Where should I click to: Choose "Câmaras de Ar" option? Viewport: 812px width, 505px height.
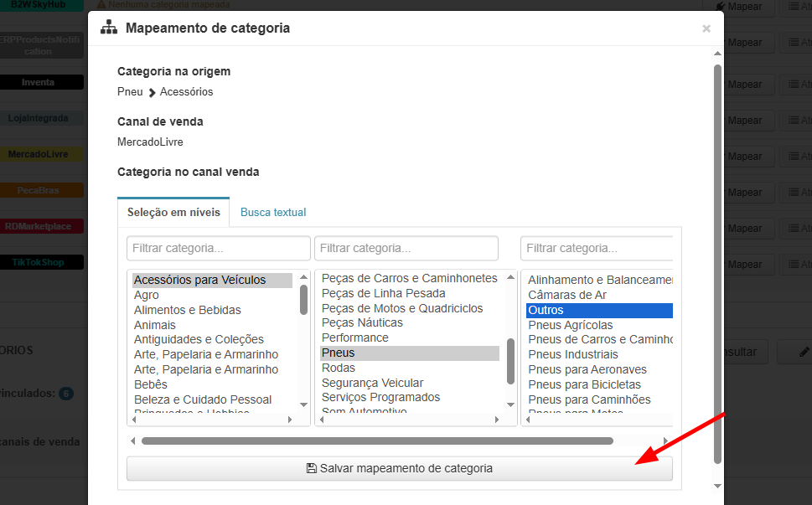pos(567,295)
